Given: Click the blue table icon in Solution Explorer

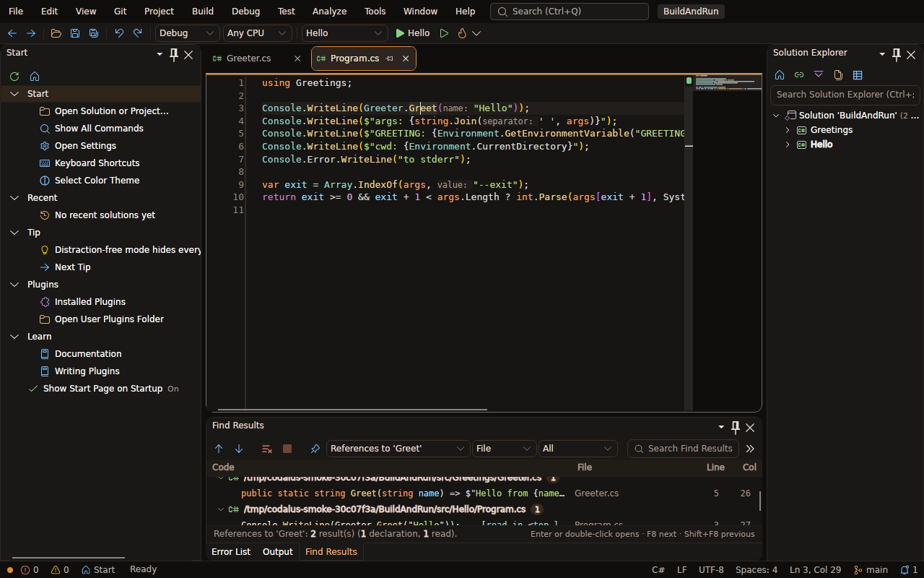Looking at the screenshot, I should point(858,75).
